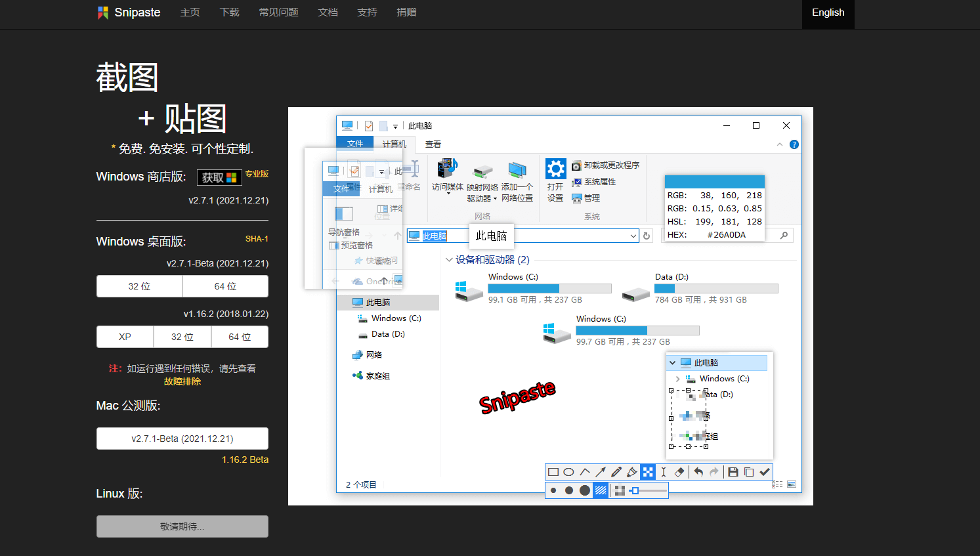Screen dimensions: 980x556
Task: Select the pixelated mosaic style option
Action: (x=620, y=490)
